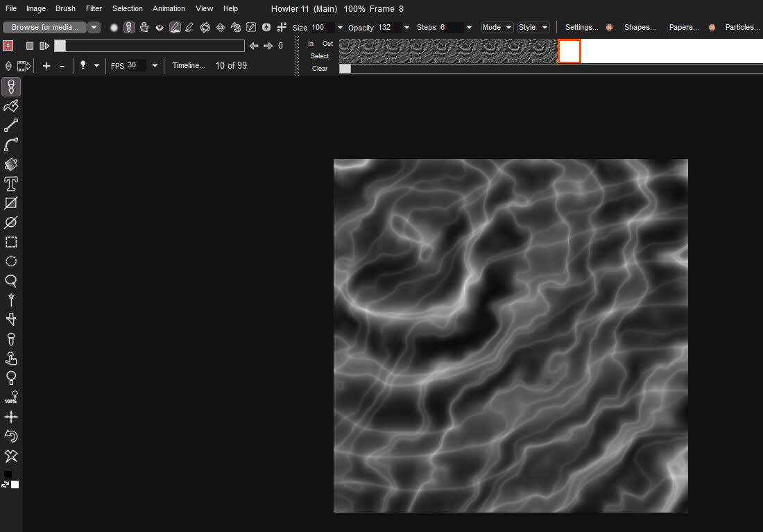Select the rectangular selection tool
The image size is (763, 532).
pyautogui.click(x=10, y=242)
